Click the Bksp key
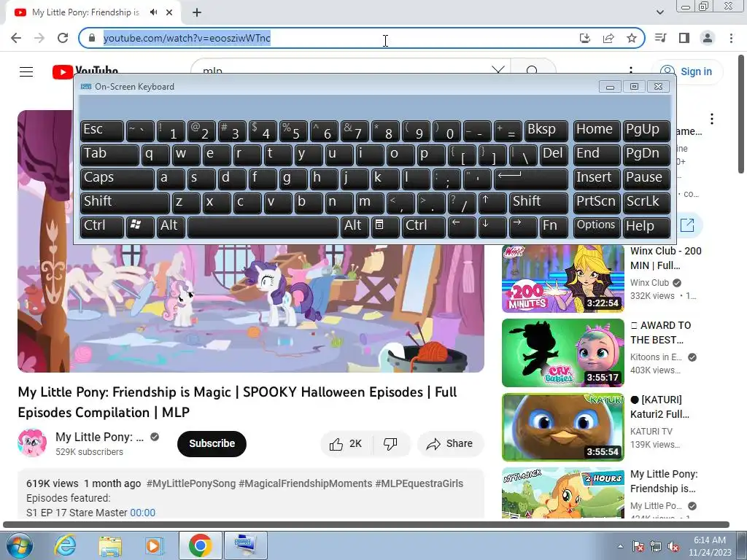This screenshot has height=560, width=747. pos(546,131)
